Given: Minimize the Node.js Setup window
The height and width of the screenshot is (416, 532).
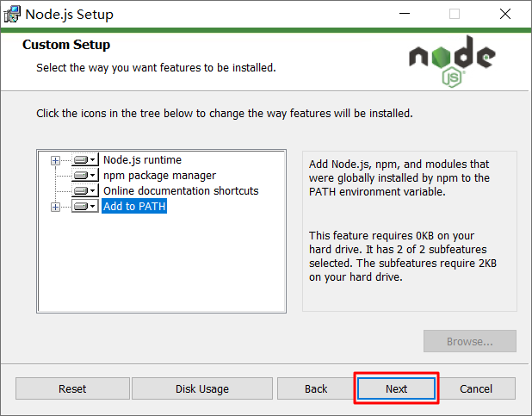Looking at the screenshot, I should pyautogui.click(x=405, y=14).
